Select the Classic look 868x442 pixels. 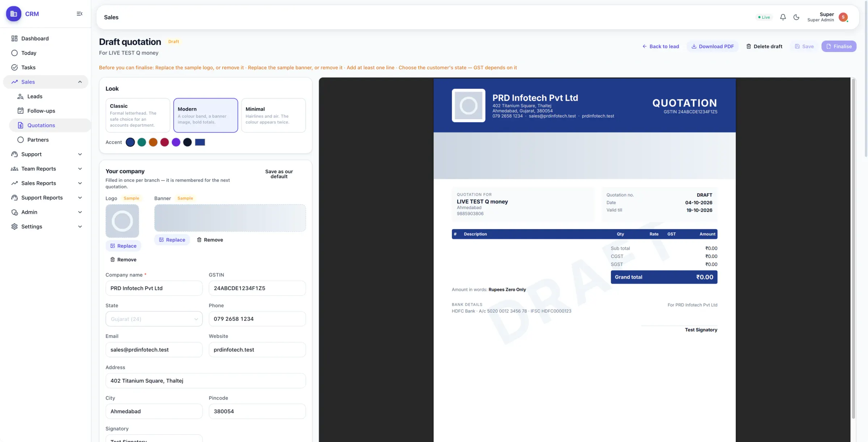(x=138, y=115)
